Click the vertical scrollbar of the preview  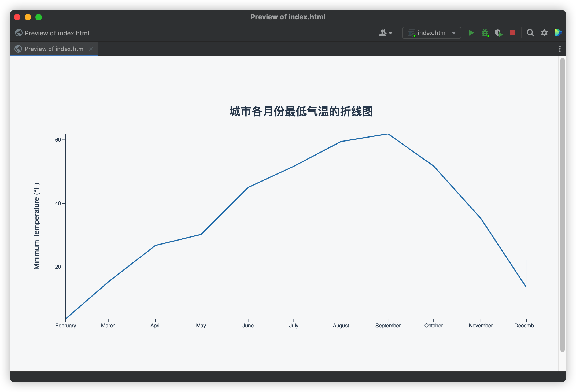(x=563, y=205)
